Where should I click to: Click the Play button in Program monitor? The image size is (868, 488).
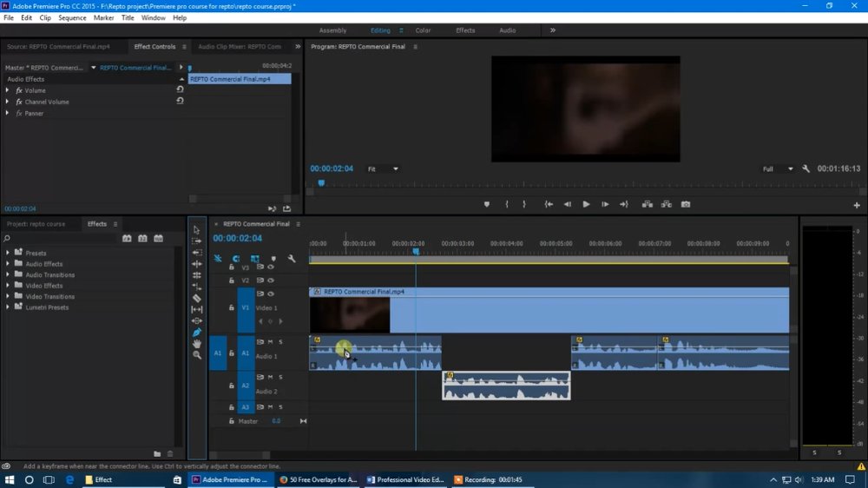tap(586, 204)
